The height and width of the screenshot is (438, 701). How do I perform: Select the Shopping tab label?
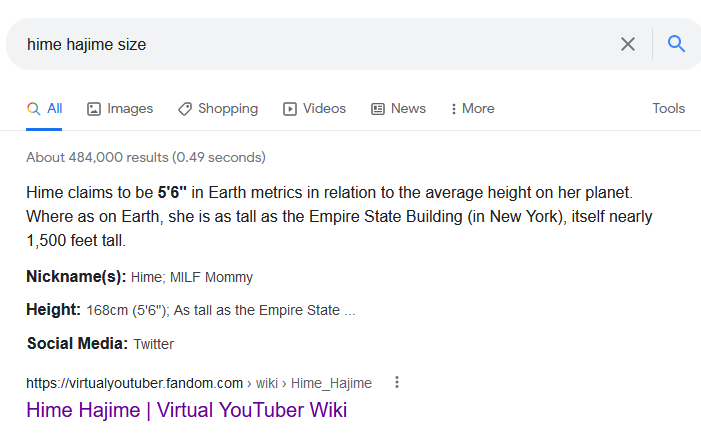228,109
